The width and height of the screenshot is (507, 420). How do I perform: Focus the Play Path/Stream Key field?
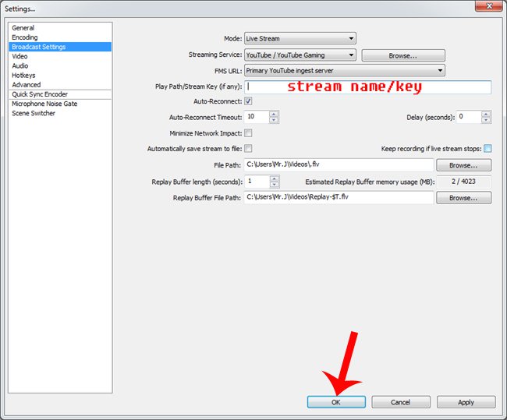coord(368,87)
